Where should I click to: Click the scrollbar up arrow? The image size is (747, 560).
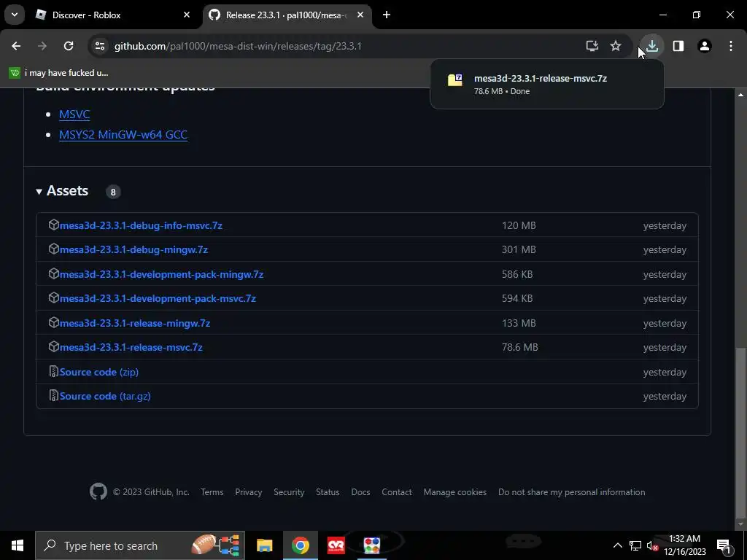741,95
